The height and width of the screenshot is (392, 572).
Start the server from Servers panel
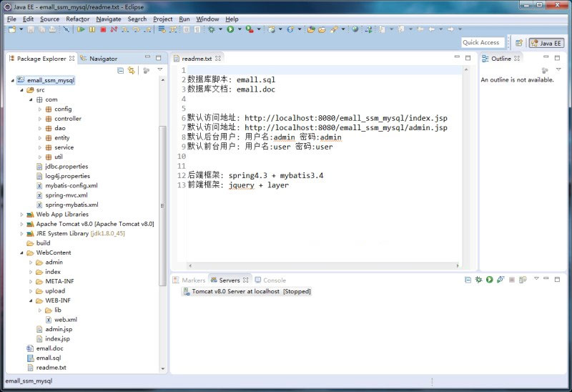(x=490, y=280)
